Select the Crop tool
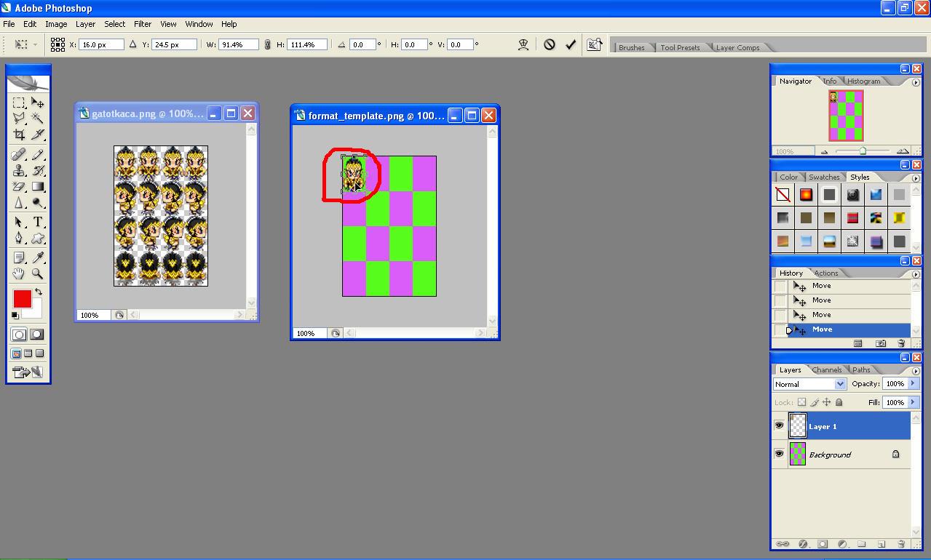 19,135
